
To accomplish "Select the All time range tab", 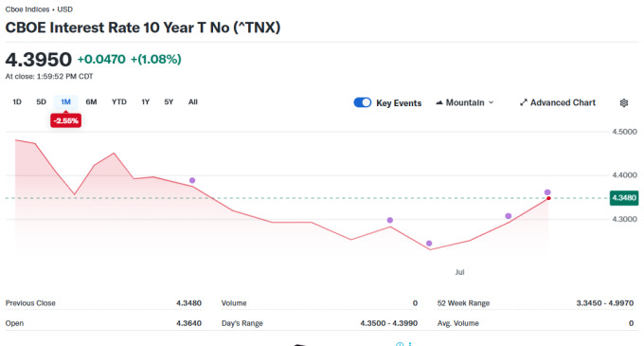I will point(193,102).
